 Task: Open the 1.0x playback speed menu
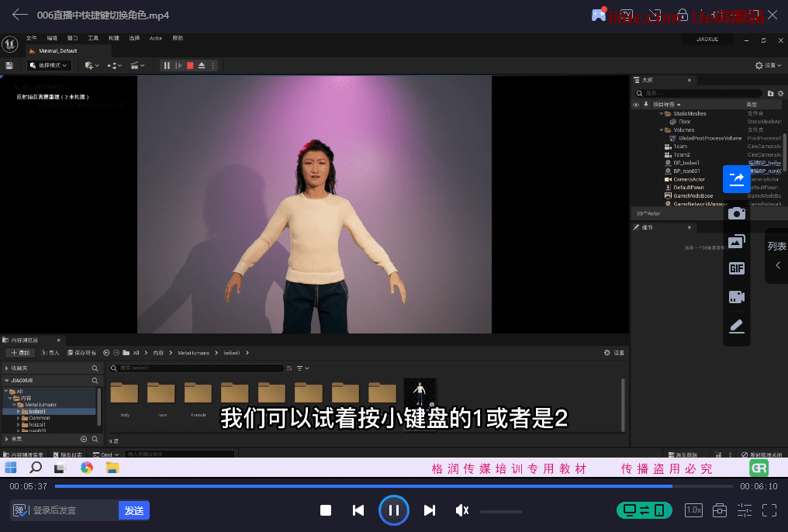693,510
